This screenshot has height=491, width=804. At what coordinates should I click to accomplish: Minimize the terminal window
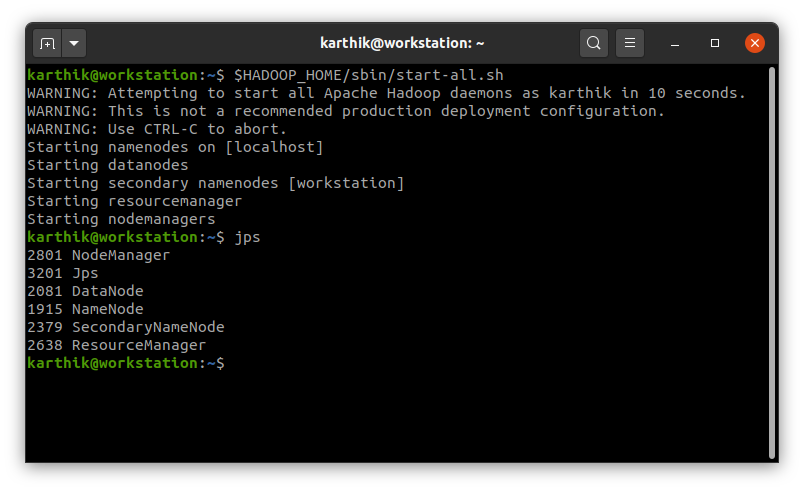(x=675, y=44)
